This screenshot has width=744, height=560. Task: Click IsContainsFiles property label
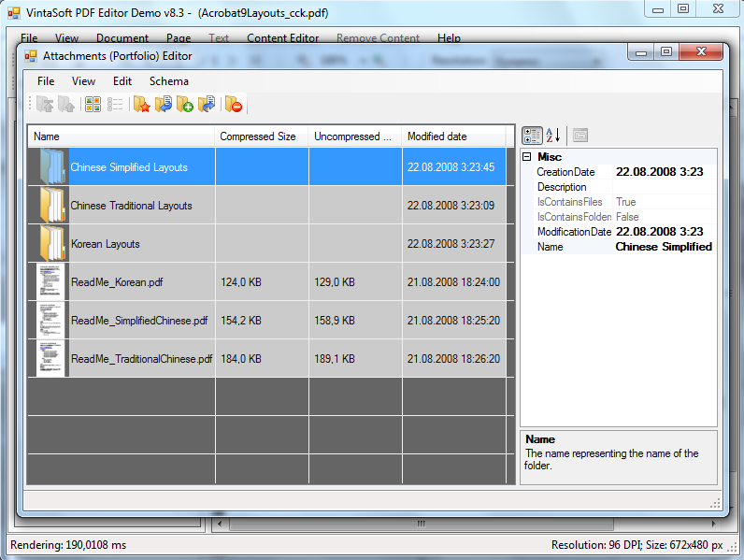point(569,202)
